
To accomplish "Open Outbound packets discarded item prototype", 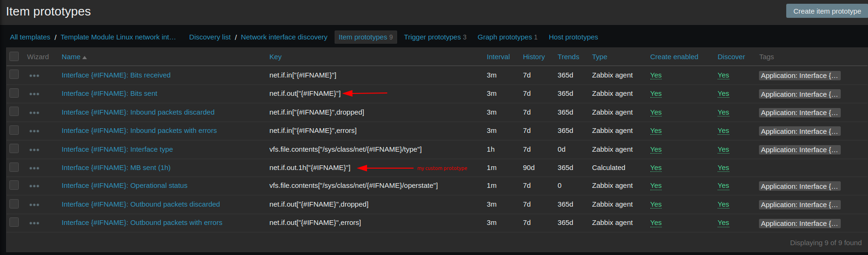I will coord(141,204).
